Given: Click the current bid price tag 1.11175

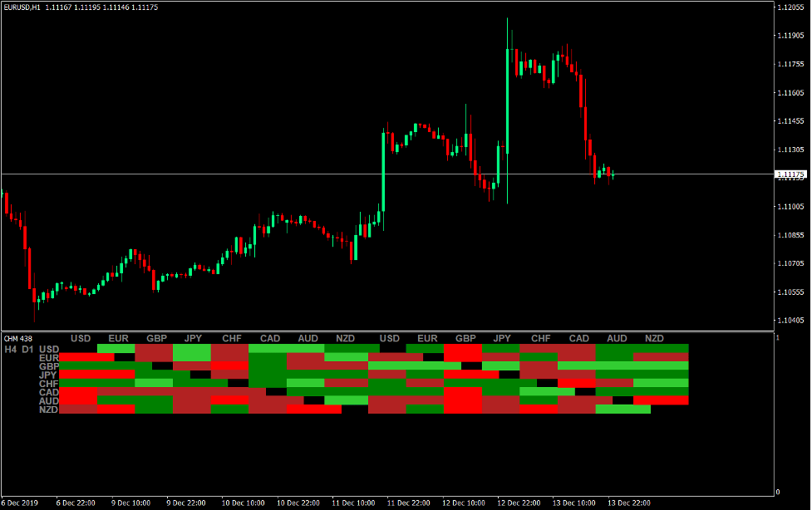Looking at the screenshot, I should point(790,174).
